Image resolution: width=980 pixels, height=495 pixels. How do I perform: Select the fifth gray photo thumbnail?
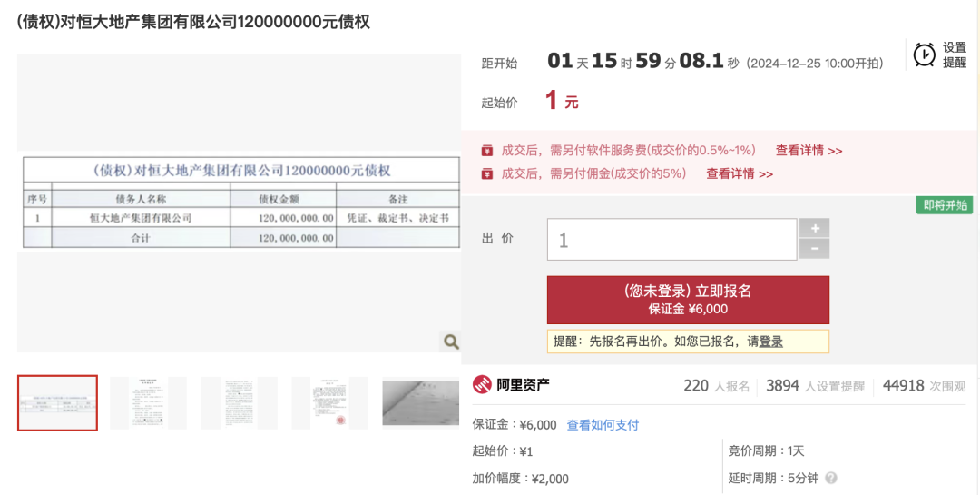(420, 402)
